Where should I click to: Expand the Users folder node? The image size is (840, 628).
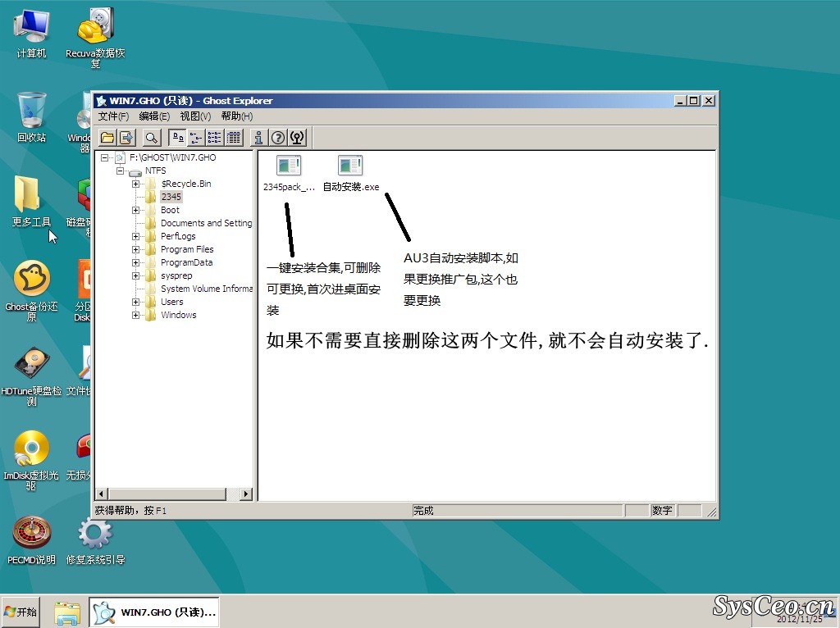[x=135, y=302]
